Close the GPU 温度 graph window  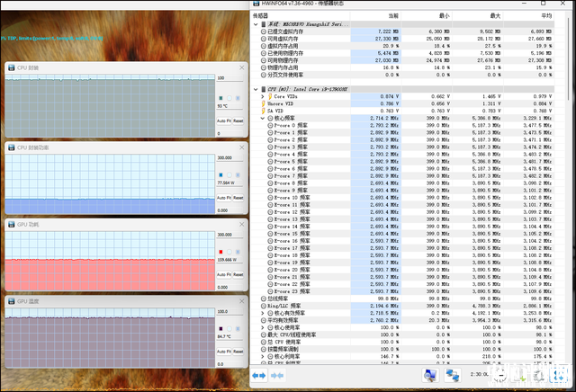point(241,301)
